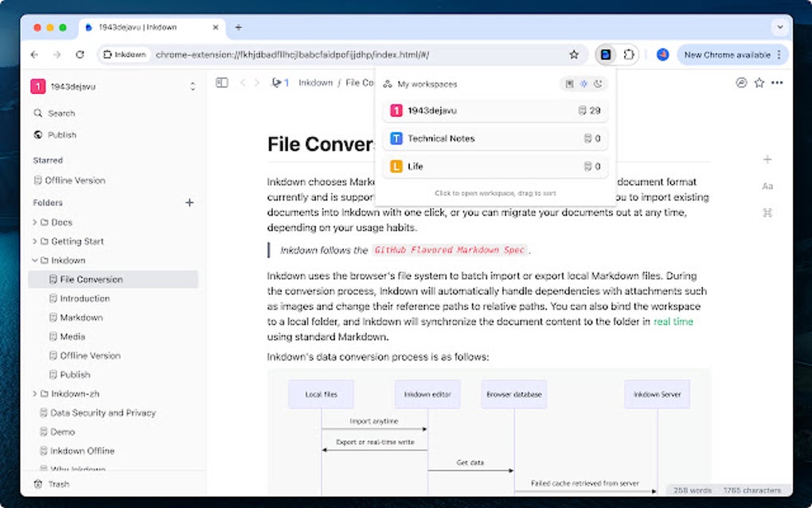Bookmark this page in Chrome address bar

(574, 55)
